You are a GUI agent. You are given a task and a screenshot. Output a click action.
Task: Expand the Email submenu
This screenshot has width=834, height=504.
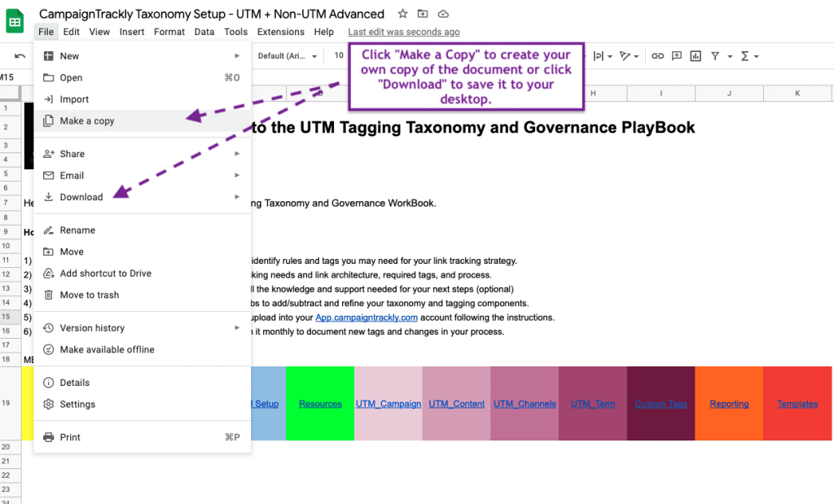237,175
